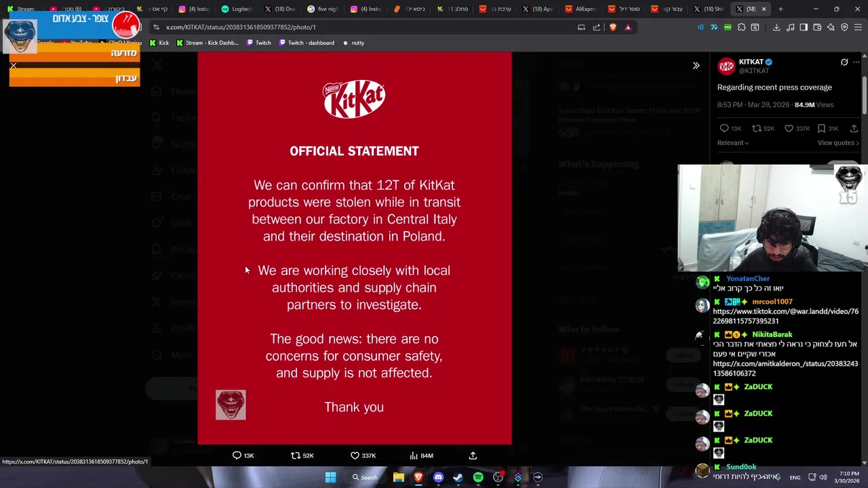Click heart icon in KITKAT side panel
This screenshot has height=488, width=868.
point(789,128)
